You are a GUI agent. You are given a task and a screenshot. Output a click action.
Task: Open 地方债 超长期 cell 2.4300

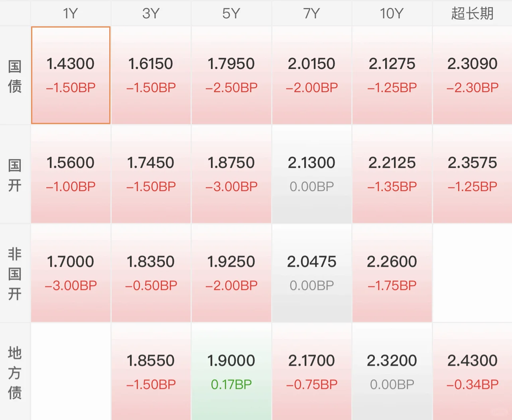[x=473, y=372]
